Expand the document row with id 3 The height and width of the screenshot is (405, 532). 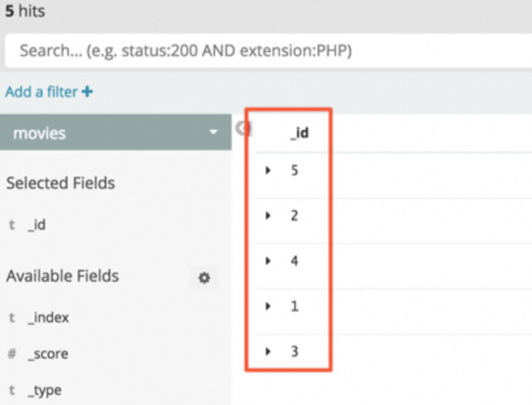(x=268, y=352)
